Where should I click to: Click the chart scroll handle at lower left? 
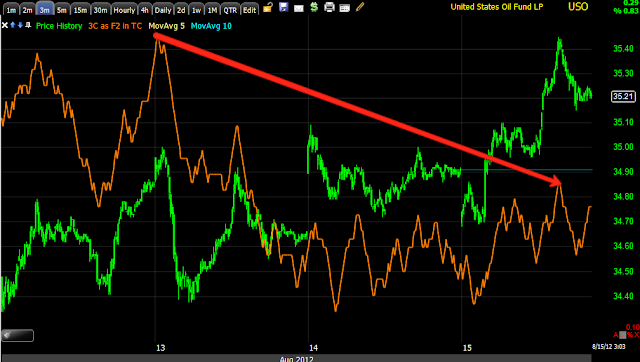pos(18,335)
